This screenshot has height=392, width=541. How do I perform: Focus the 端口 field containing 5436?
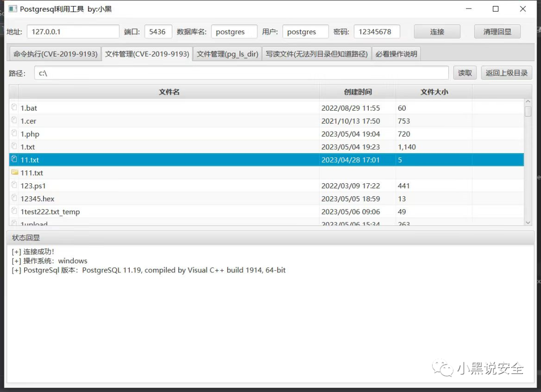tap(158, 32)
